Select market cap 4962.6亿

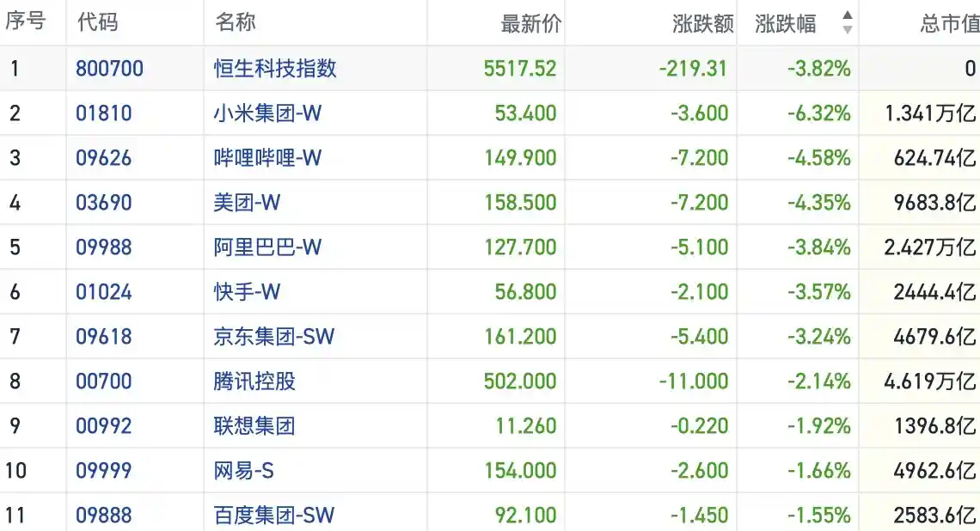pos(935,470)
